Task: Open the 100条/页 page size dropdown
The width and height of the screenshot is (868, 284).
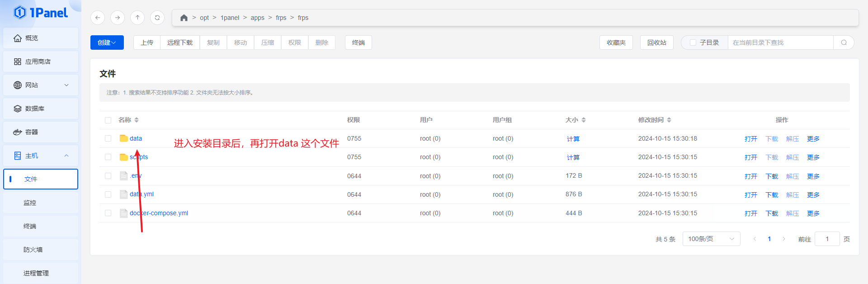Action: (x=712, y=239)
